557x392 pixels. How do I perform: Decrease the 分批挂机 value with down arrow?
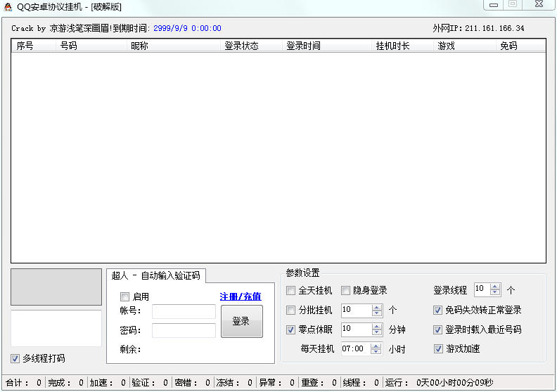(377, 313)
